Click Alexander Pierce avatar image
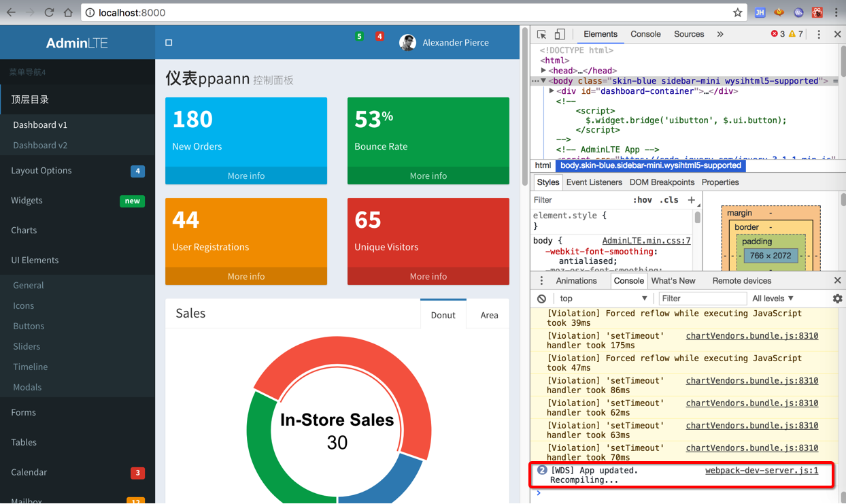Screen dimensions: 846x504 point(407,42)
